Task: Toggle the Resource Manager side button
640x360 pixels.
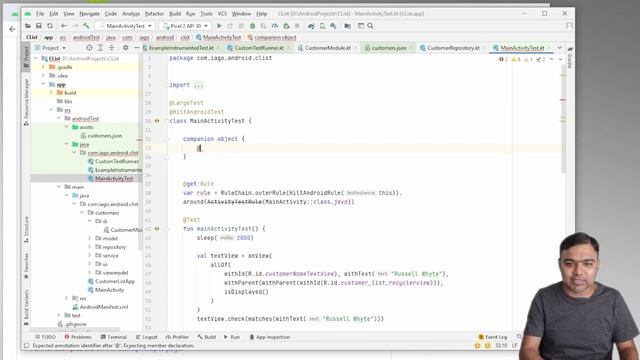Action: coord(26,102)
